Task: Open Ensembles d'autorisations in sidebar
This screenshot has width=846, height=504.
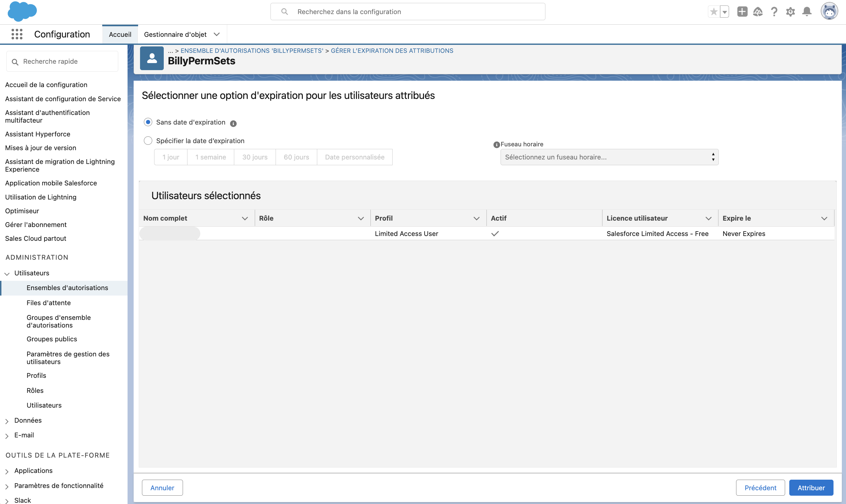Action: click(x=67, y=288)
